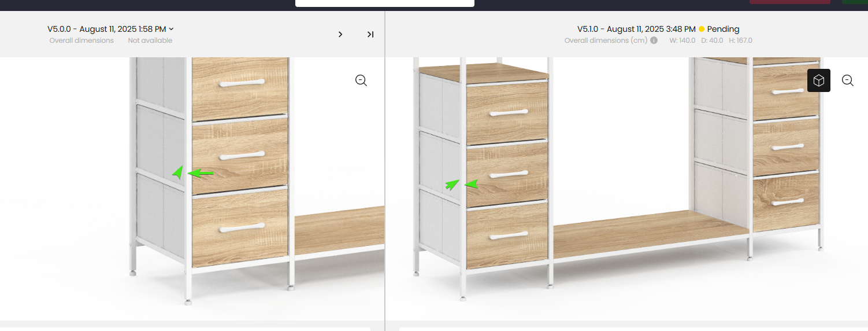Viewport: 868px width, 331px height.
Task: Zoom out the V5.1.0 image
Action: tap(848, 80)
